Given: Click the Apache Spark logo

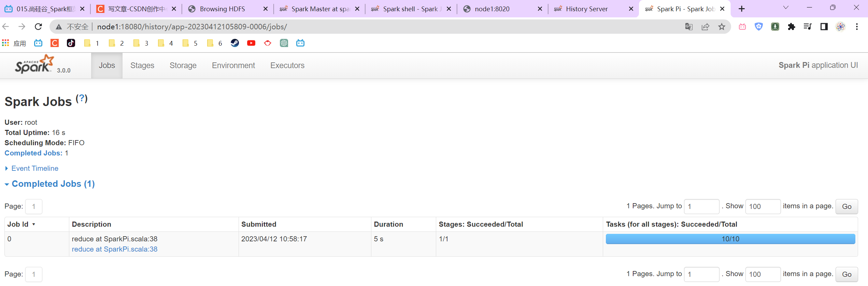Looking at the screenshot, I should [x=34, y=64].
